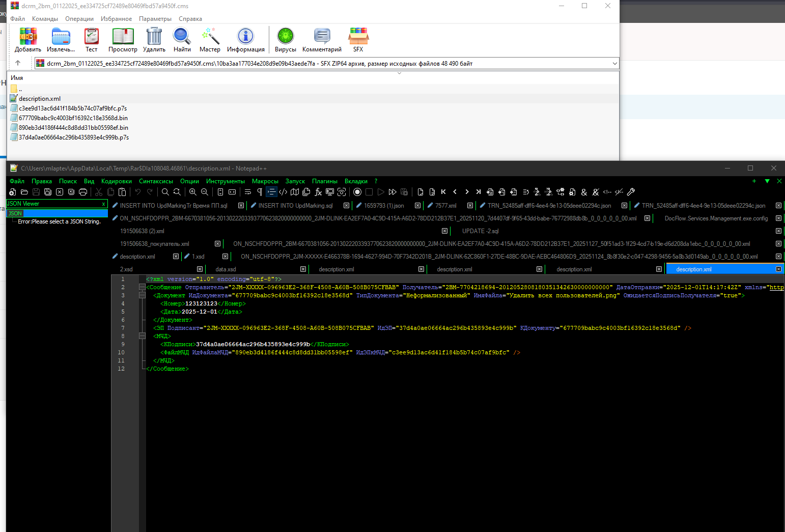The height and width of the screenshot is (532, 785).
Task: Toggle show all characters pilcrow icon
Action: click(x=260, y=192)
